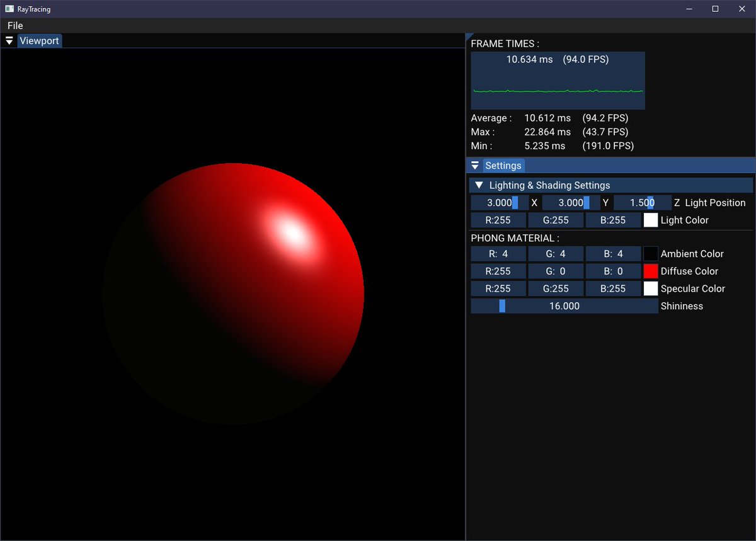Click the Specular Color R value

click(x=498, y=288)
